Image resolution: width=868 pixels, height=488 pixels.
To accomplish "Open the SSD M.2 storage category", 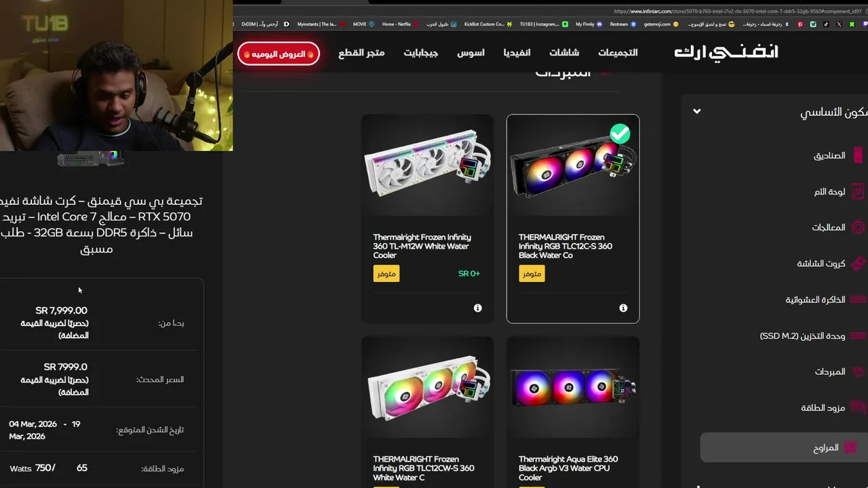I will click(x=802, y=335).
